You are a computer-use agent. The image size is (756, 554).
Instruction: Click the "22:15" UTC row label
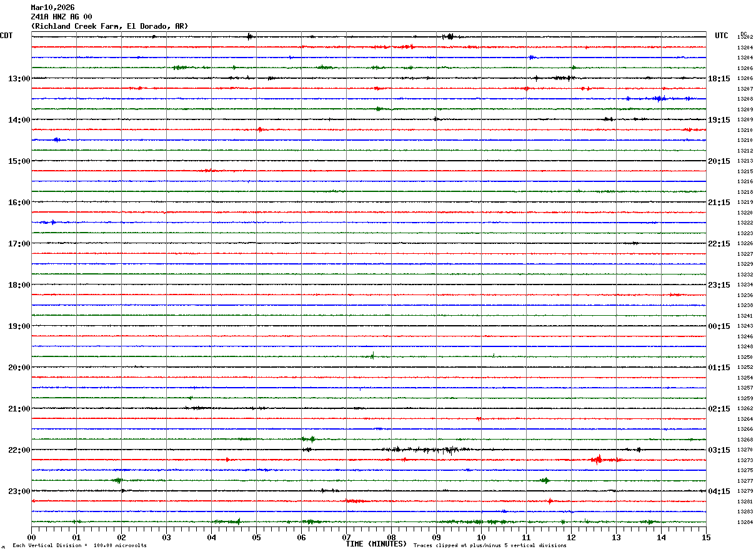[x=719, y=244]
